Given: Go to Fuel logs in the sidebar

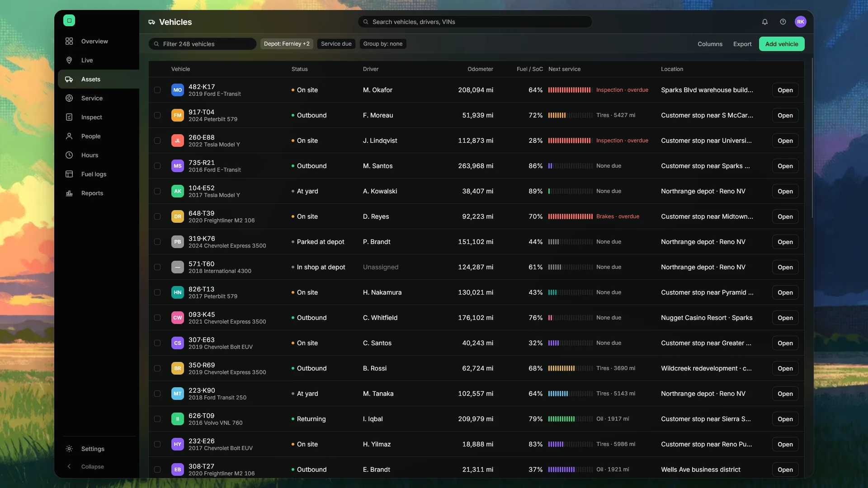Looking at the screenshot, I should click(99, 174).
